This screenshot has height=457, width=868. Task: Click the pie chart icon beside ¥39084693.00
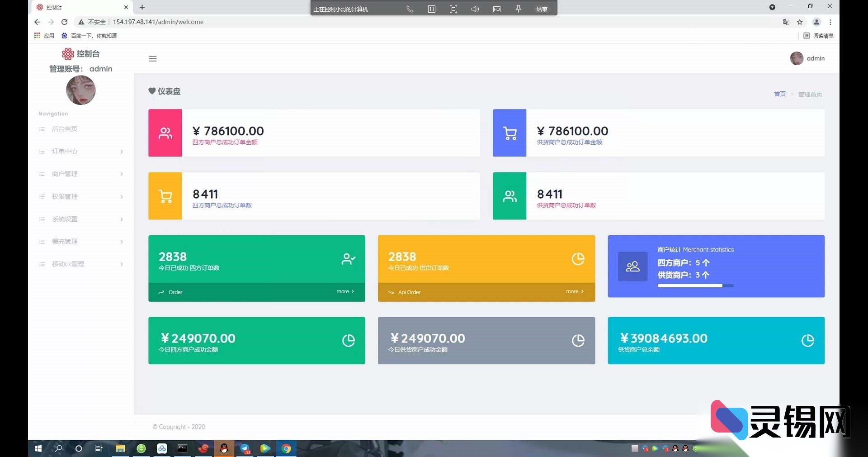pyautogui.click(x=807, y=340)
